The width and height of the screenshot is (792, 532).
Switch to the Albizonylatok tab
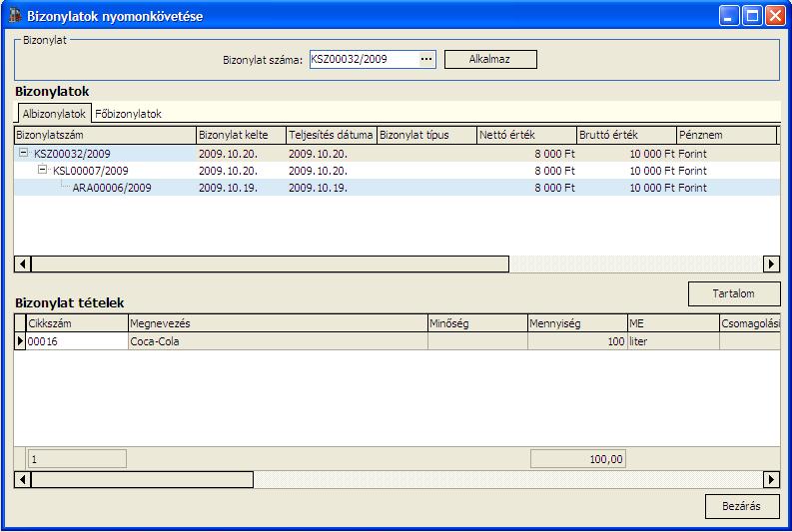tap(54, 114)
